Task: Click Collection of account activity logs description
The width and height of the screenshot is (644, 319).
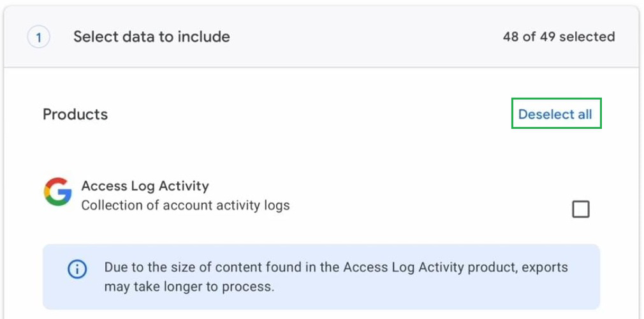Action: 185,205
